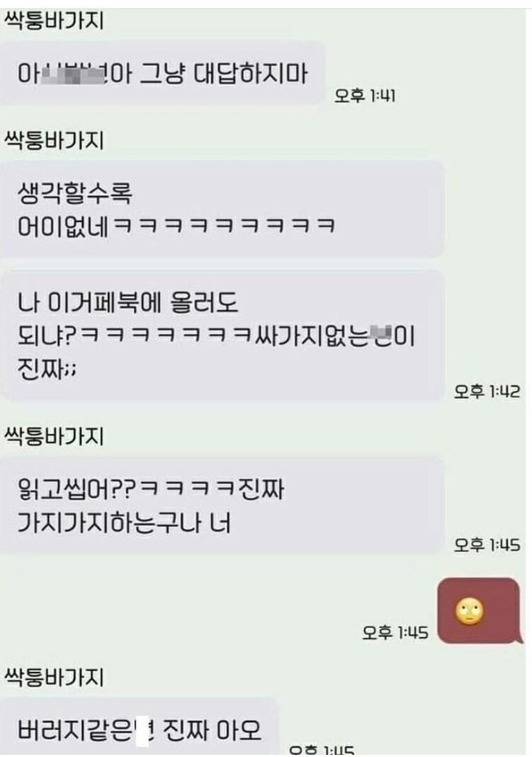This screenshot has height=757, width=532.
Task: Tap sender name above '읽고씹어??' message
Action: pyautogui.click(x=54, y=436)
